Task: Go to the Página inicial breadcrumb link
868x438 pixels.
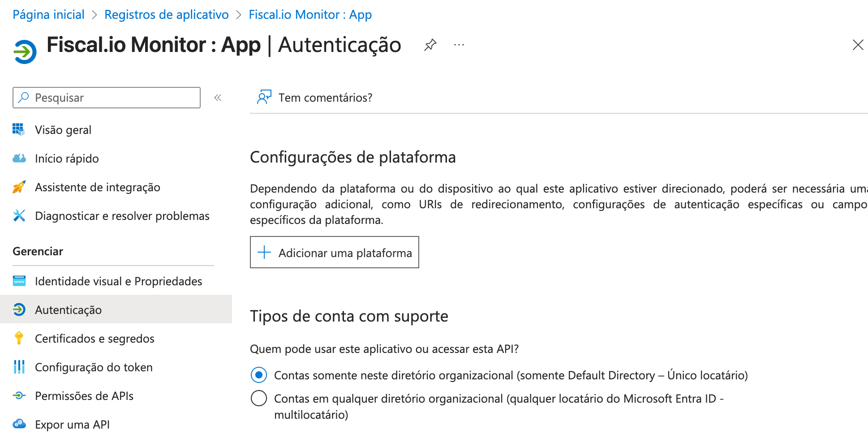Action: pos(48,15)
